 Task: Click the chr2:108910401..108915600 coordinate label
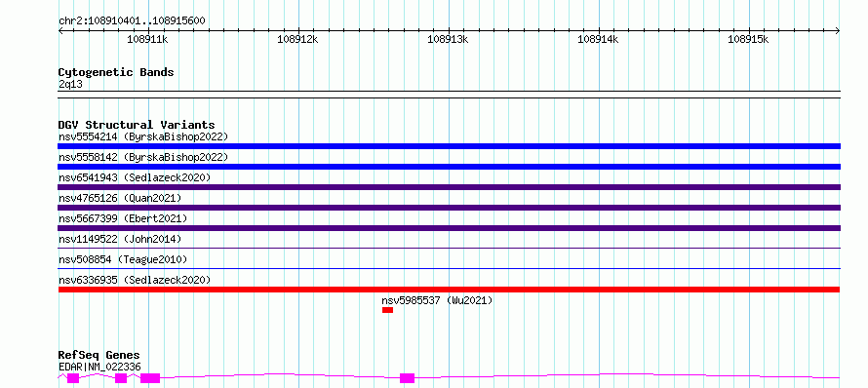[x=132, y=21]
